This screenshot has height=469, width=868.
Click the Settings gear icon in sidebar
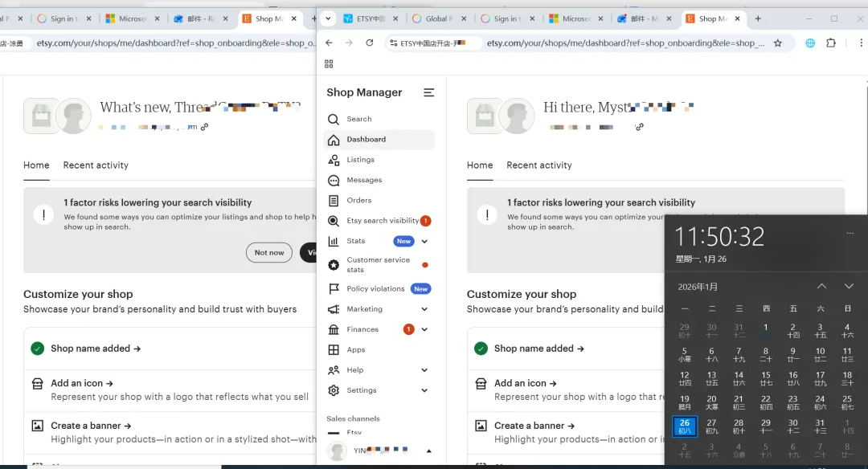click(x=334, y=390)
